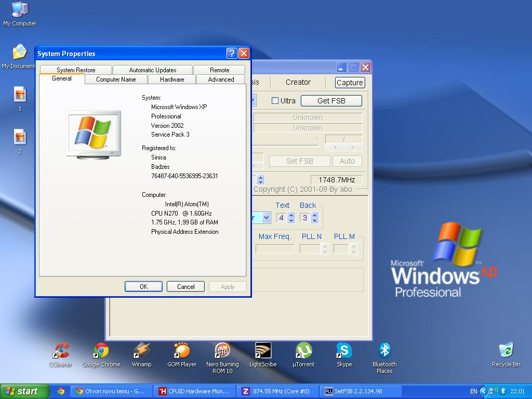Click the network tray icon
The height and width of the screenshot is (399, 532).
493,391
